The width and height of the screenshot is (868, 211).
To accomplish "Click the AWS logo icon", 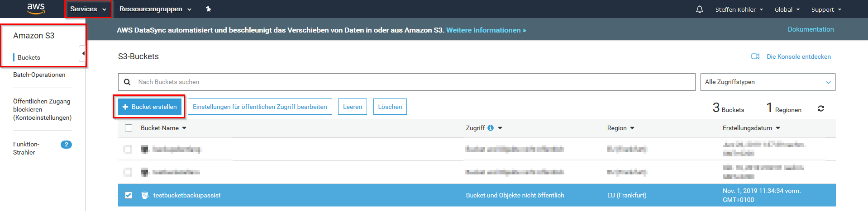I will (36, 9).
